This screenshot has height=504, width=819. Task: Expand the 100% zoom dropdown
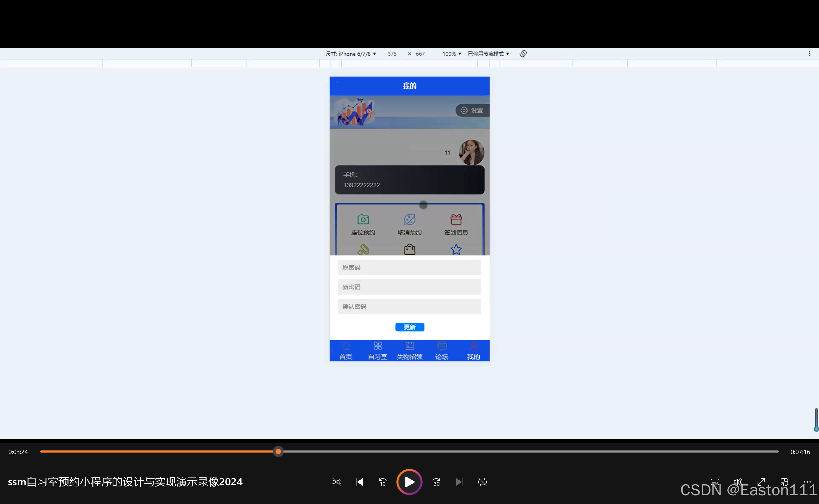[452, 54]
